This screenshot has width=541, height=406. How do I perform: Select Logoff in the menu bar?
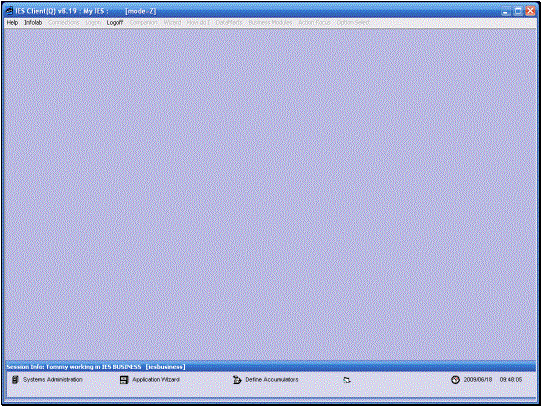click(115, 22)
